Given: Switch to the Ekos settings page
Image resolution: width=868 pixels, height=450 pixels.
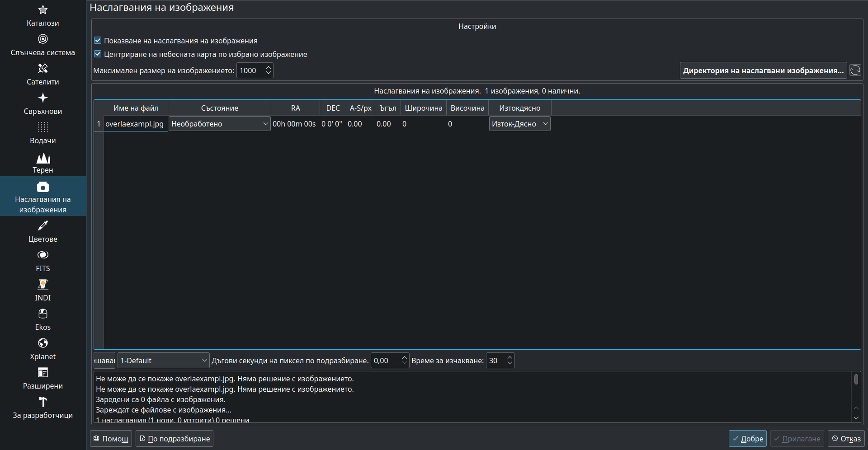Looking at the screenshot, I should click(x=42, y=320).
